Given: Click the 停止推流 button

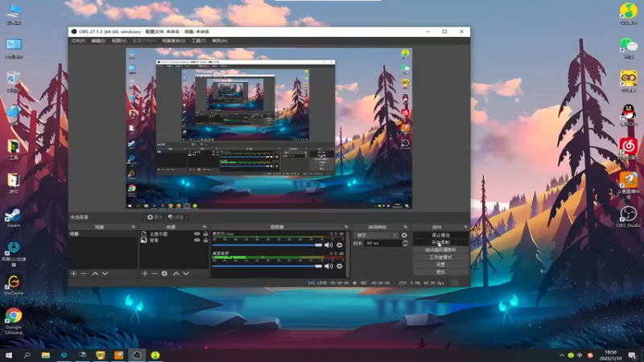Looking at the screenshot, I should 440,235.
